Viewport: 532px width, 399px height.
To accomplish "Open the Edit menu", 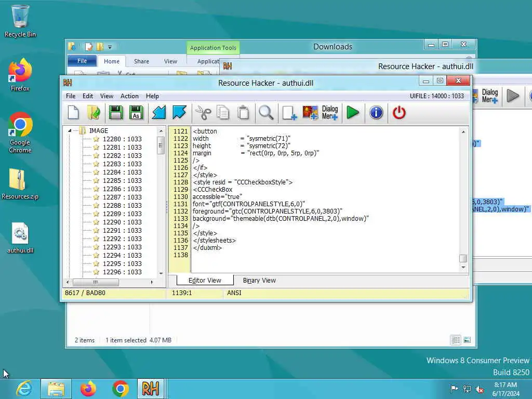I will point(87,96).
